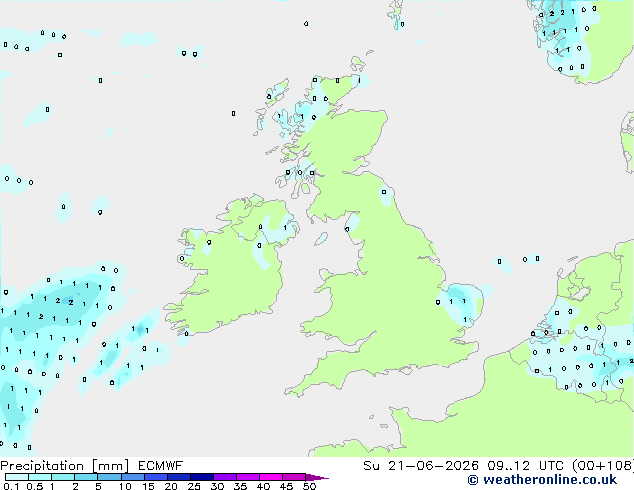This screenshot has width=634, height=490.
Task: Click the '15' legend scale value
Action: pos(148,486)
